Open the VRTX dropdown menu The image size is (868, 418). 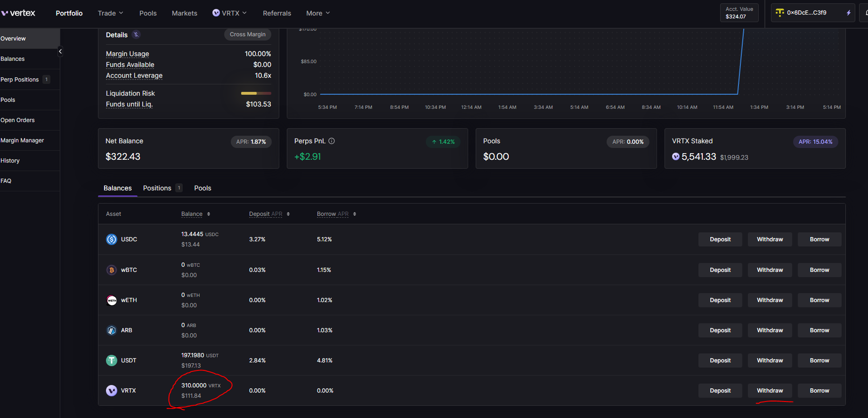click(229, 13)
